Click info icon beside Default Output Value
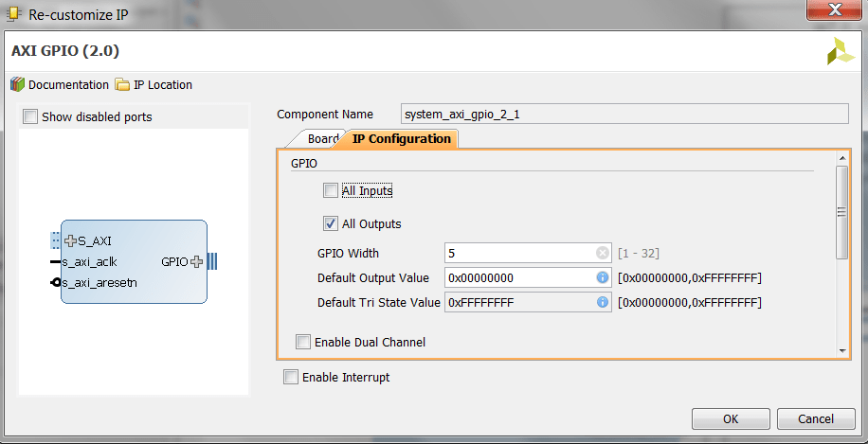 point(602,278)
